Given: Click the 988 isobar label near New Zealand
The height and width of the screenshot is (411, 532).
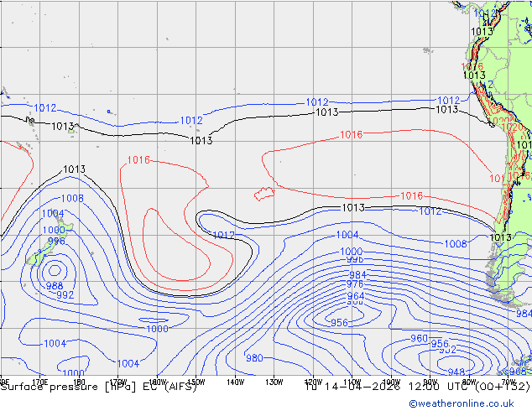Looking at the screenshot, I should 55,286.
